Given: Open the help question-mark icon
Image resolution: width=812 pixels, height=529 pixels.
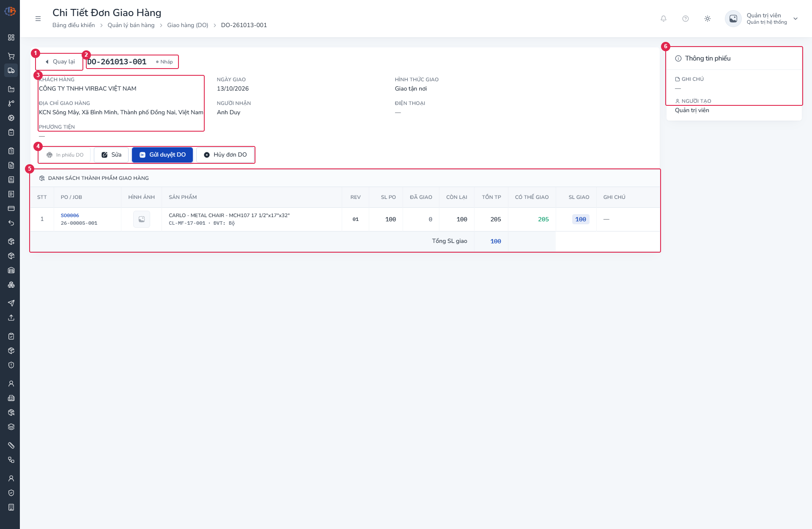Looking at the screenshot, I should pos(686,19).
